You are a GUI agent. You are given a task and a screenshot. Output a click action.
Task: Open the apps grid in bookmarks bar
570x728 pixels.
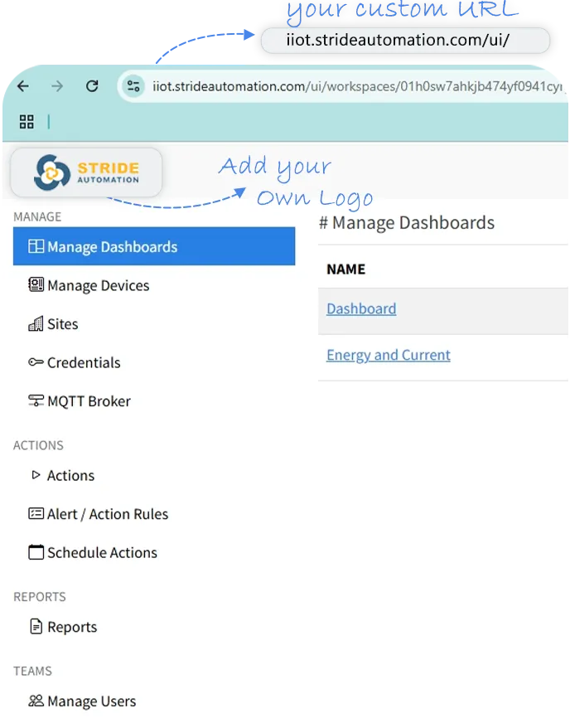pyautogui.click(x=27, y=122)
